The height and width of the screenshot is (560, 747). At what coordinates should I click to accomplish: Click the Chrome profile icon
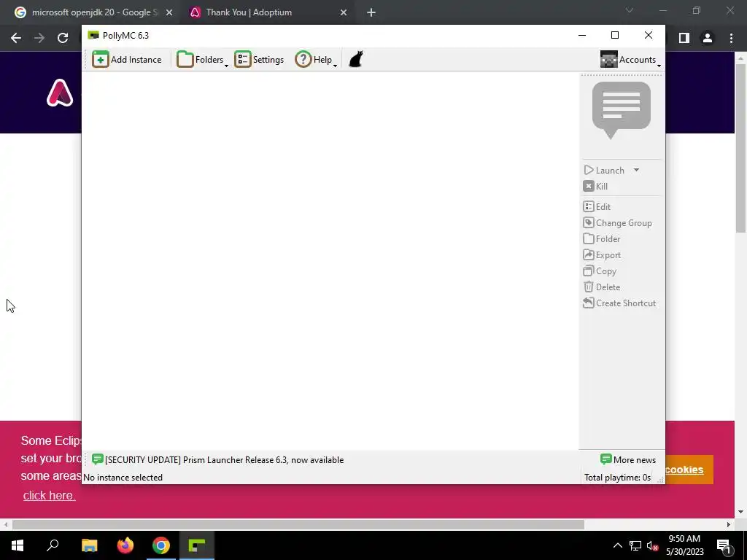(x=708, y=38)
